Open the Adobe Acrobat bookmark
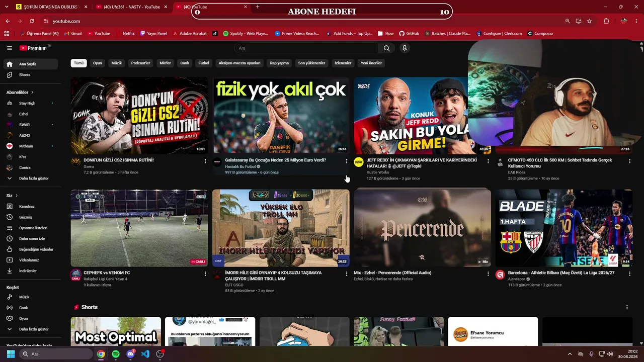 coord(189,34)
